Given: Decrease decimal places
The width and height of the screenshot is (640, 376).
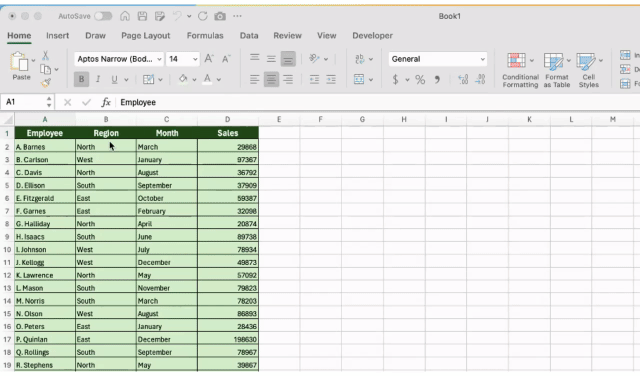Looking at the screenshot, I should click(x=480, y=79).
